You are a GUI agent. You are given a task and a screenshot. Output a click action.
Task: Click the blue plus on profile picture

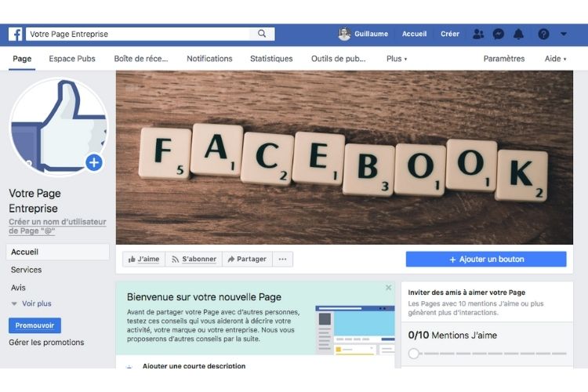click(x=94, y=163)
